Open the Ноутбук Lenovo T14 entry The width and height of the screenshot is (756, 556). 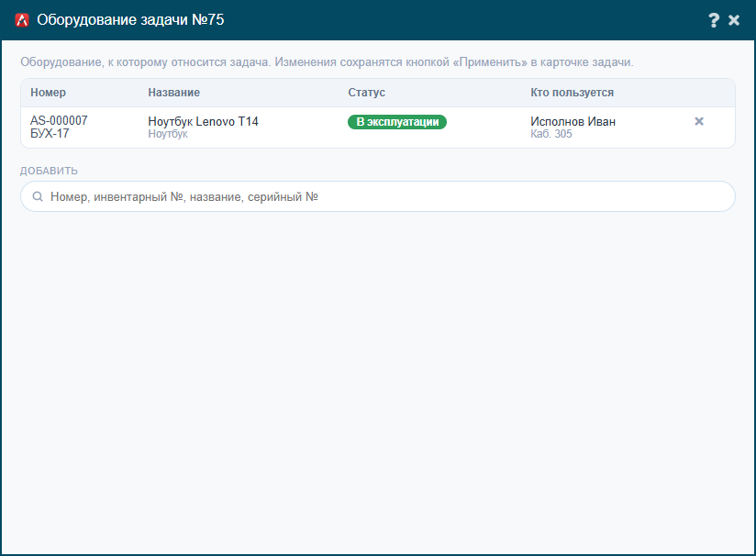tap(203, 121)
